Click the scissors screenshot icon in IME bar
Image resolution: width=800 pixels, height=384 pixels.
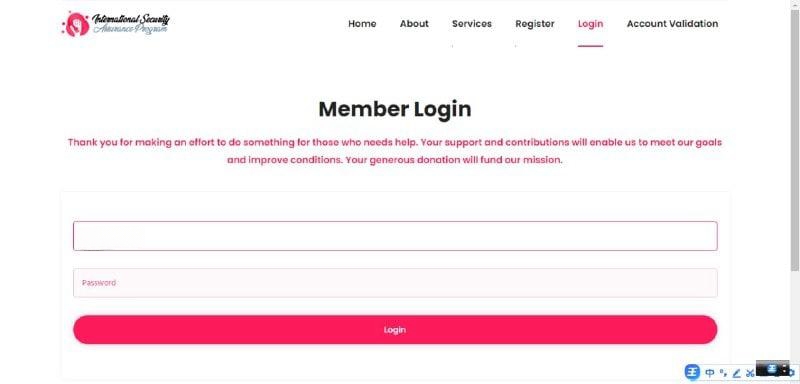pyautogui.click(x=750, y=373)
